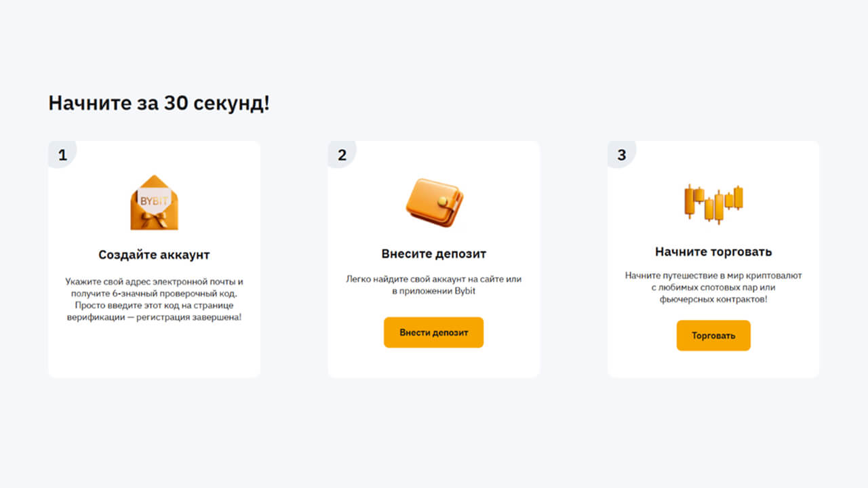Click the line 'фьючерсных контрактов!'
This screenshot has height=488, width=868.
click(713, 299)
